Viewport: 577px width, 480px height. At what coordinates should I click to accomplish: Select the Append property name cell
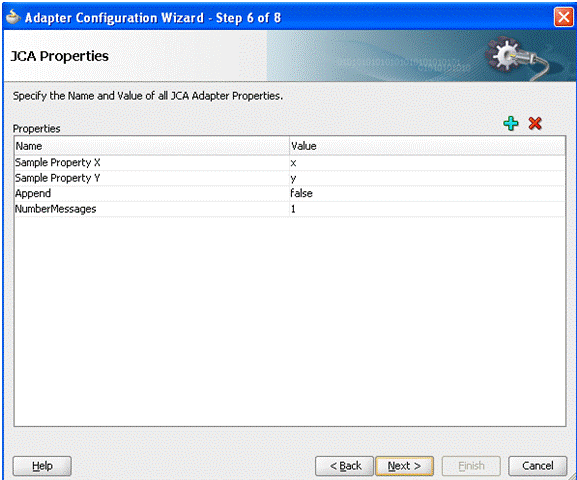[152, 194]
